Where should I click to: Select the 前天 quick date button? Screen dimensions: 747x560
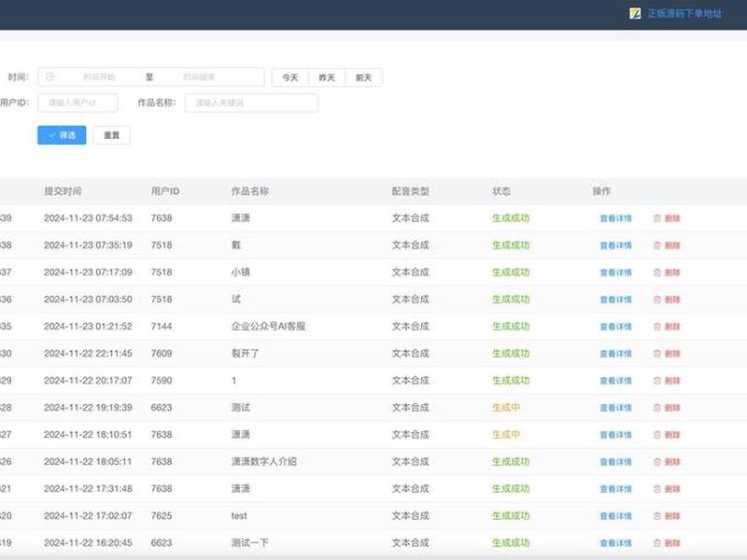click(363, 77)
